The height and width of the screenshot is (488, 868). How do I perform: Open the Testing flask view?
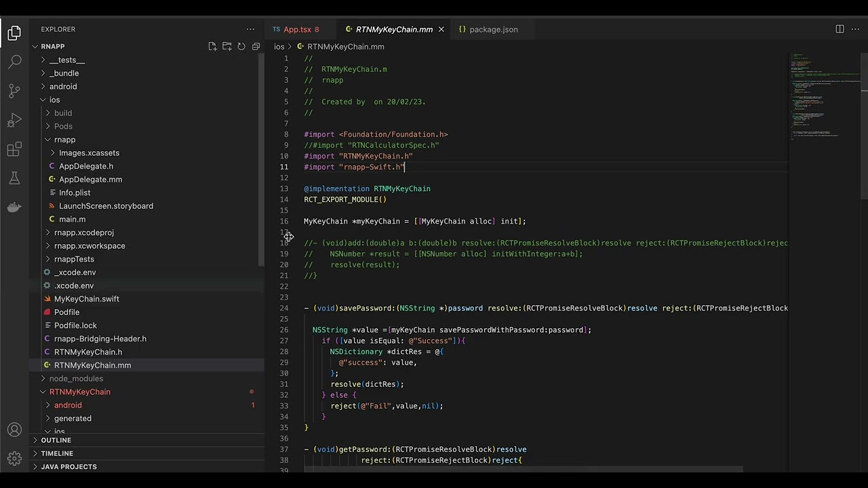click(14, 179)
